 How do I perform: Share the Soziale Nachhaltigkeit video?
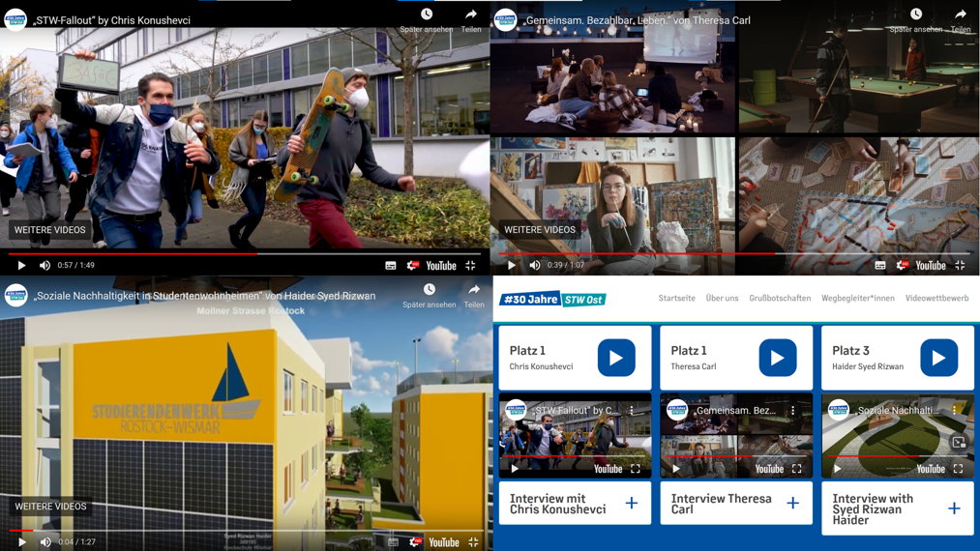[x=474, y=296]
